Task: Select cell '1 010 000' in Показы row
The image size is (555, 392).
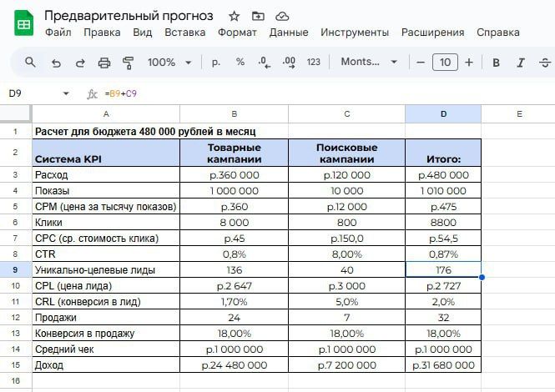Action: [x=443, y=191]
